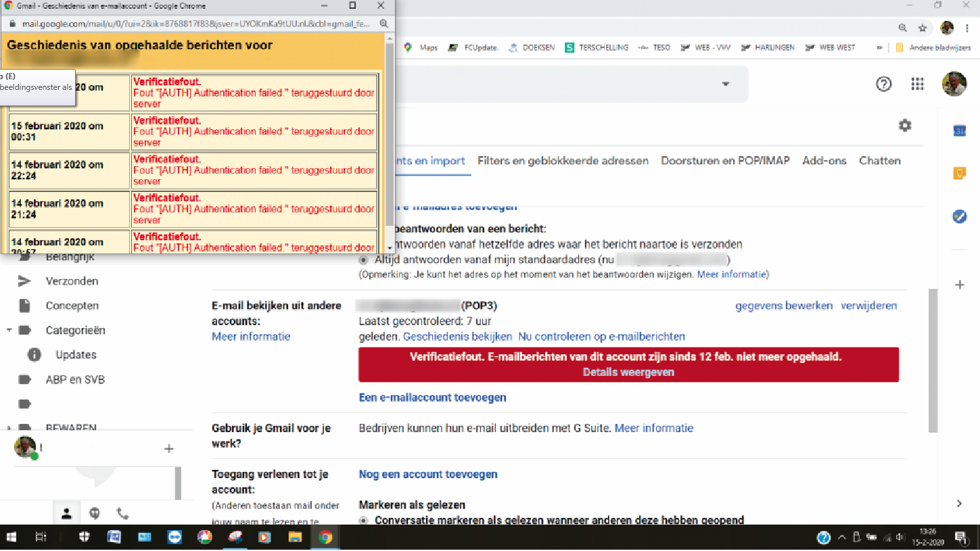
Task: Collapse Categorieën label list
Action: coord(9,331)
